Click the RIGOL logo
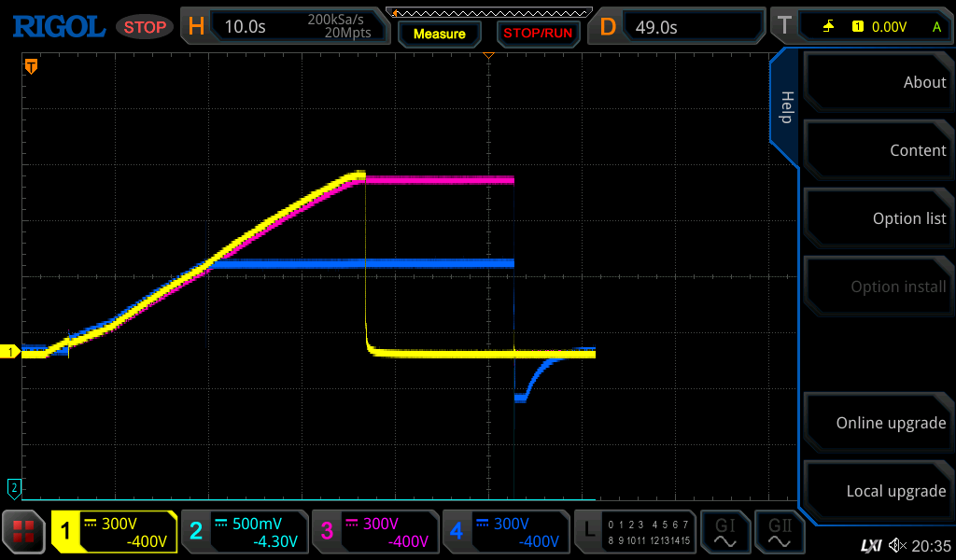Image resolution: width=956 pixels, height=560 pixels. (x=58, y=26)
